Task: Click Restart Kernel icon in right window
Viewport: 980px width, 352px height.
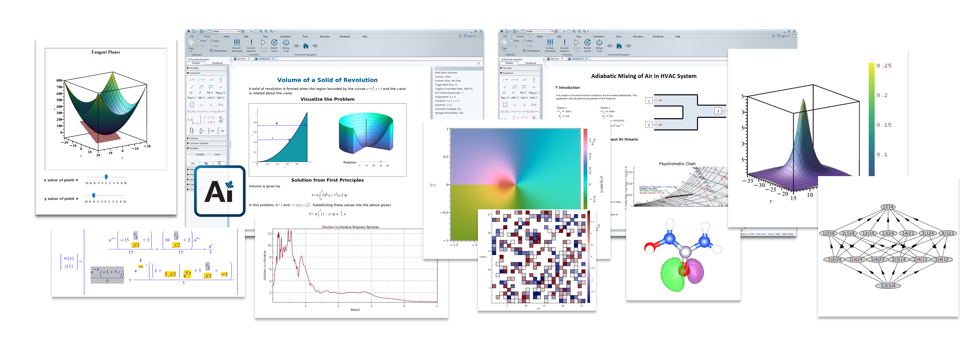Action: [x=587, y=43]
